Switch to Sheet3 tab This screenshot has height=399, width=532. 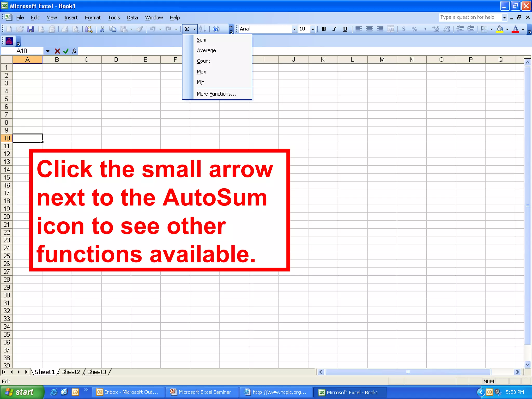click(96, 372)
